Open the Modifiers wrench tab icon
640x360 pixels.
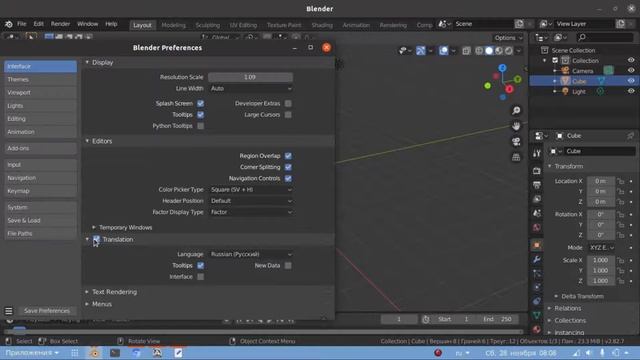[537, 260]
